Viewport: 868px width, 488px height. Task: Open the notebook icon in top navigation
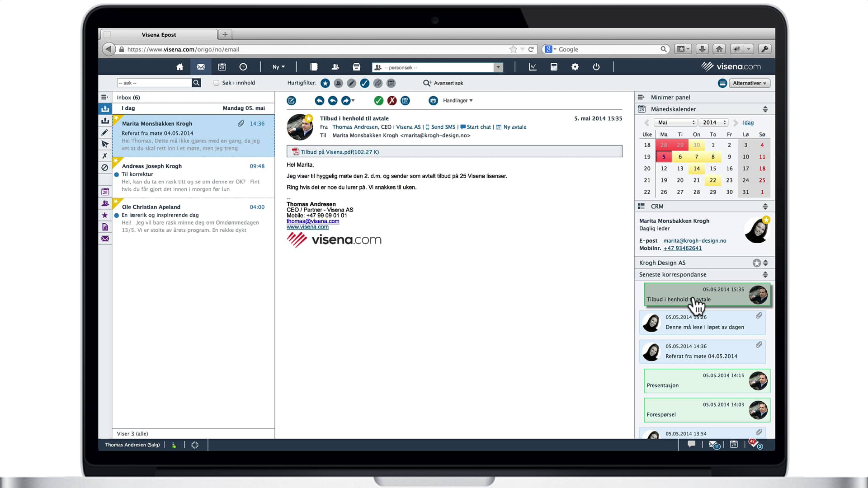pos(314,67)
